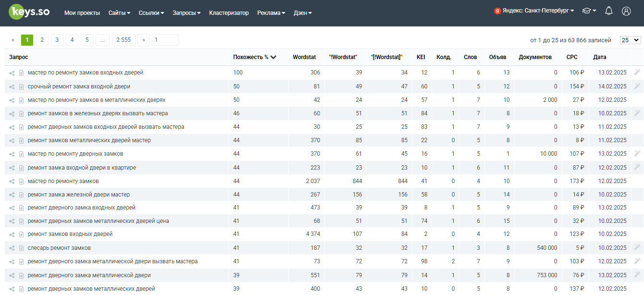Jump to last page 2 555
644x295 pixels.
pos(124,40)
